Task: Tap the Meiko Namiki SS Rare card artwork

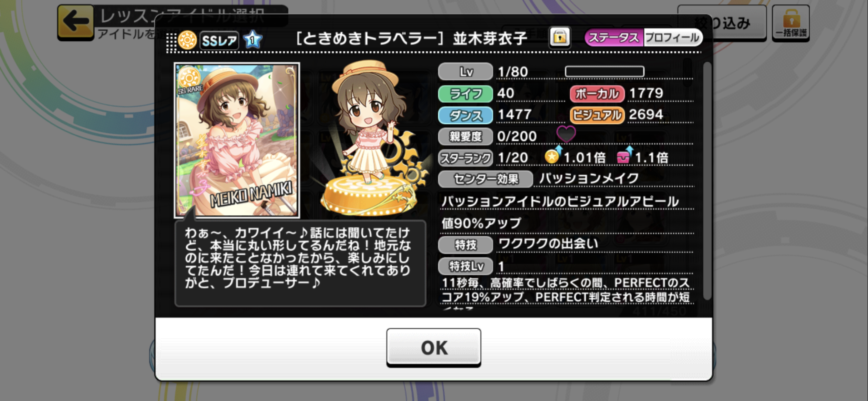Action: click(x=237, y=140)
